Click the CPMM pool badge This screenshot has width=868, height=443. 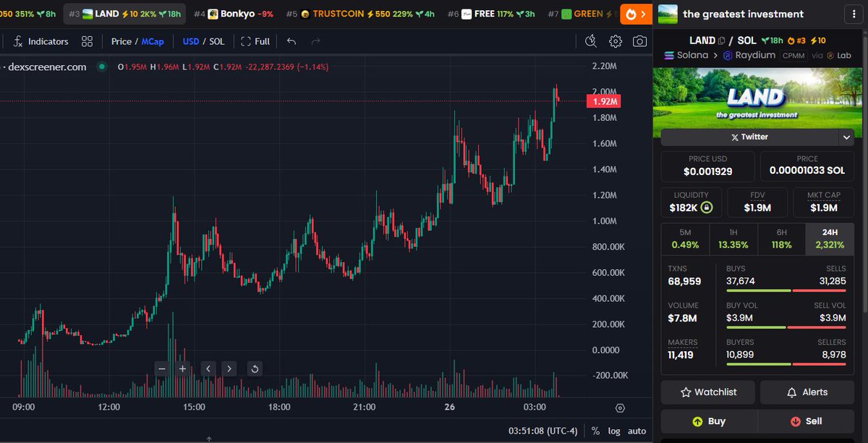794,55
